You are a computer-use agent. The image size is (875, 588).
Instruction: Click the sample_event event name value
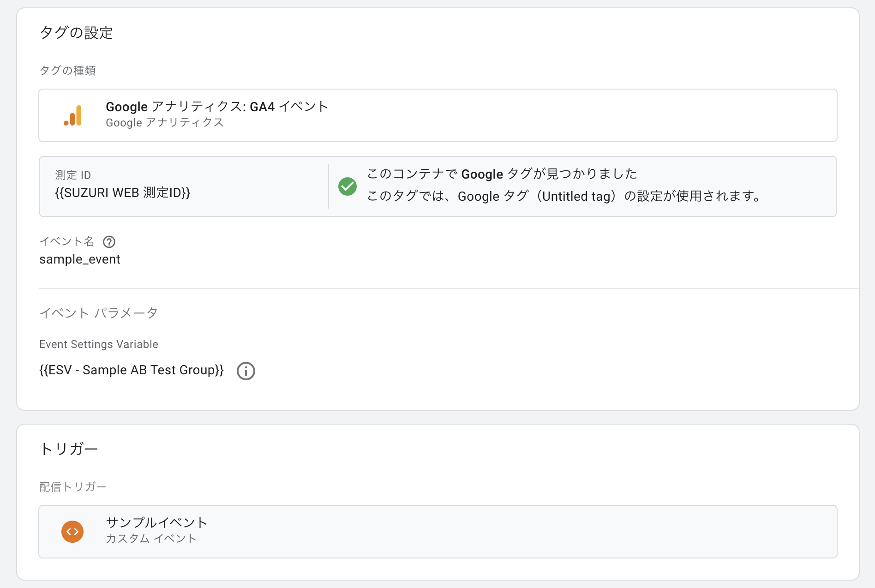80,259
